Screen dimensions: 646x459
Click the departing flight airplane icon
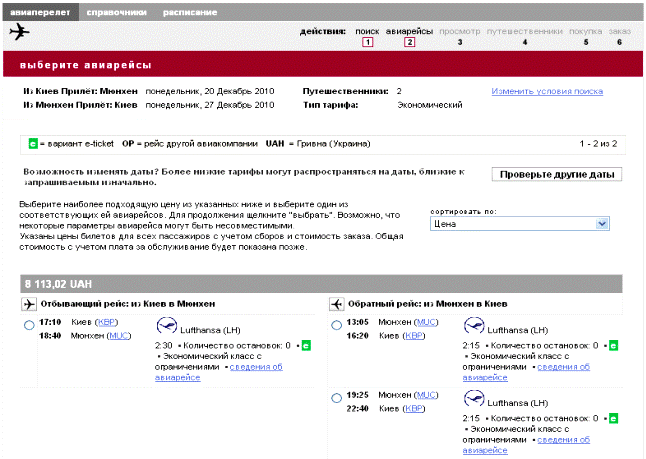coord(29,304)
